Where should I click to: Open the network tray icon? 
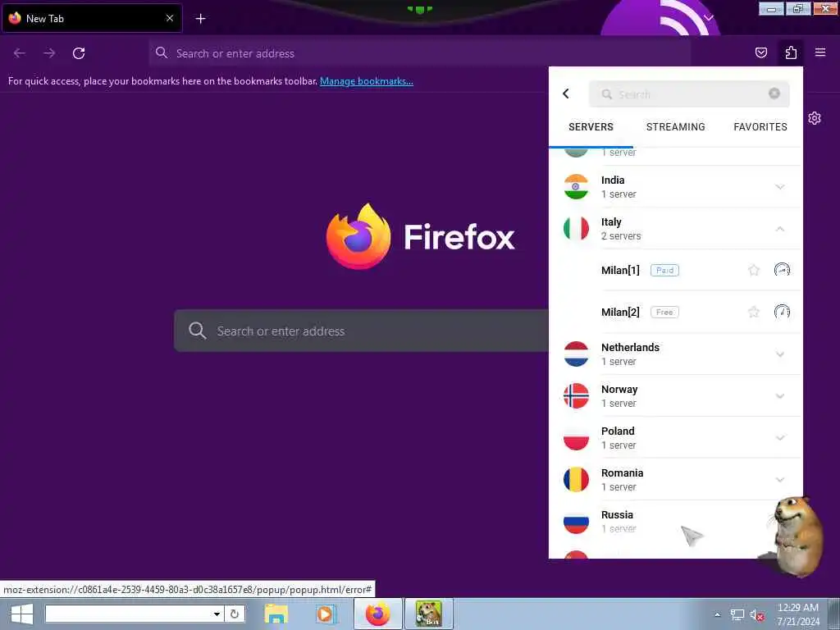coord(737,615)
